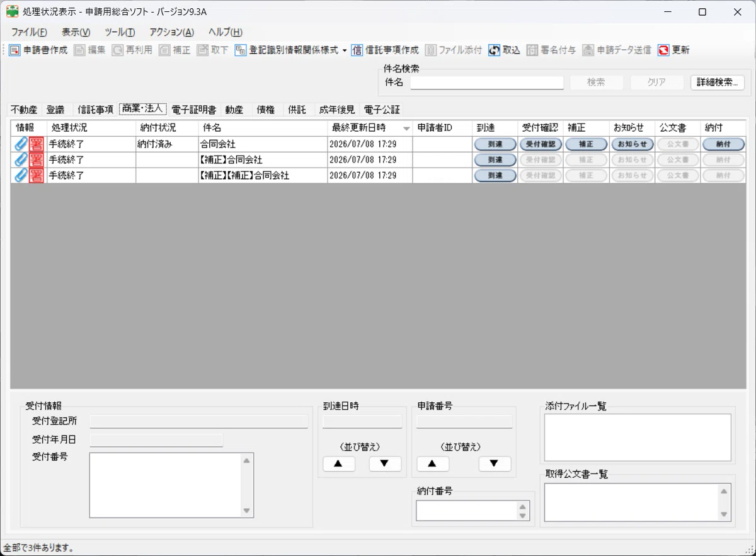The width and height of the screenshot is (756, 556).
Task: Click the paperclip icon in 【補正】合同会社 row
Action: click(21, 159)
